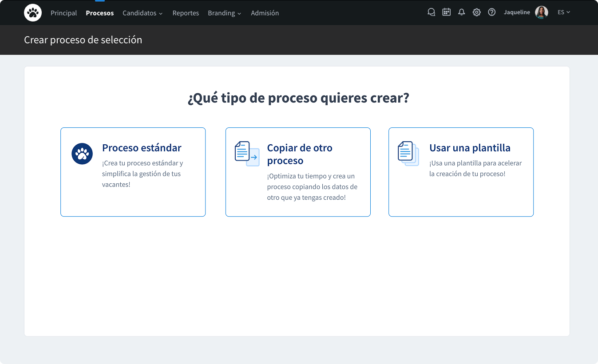The image size is (598, 364).
Task: Open the Reportes menu item
Action: 186,13
